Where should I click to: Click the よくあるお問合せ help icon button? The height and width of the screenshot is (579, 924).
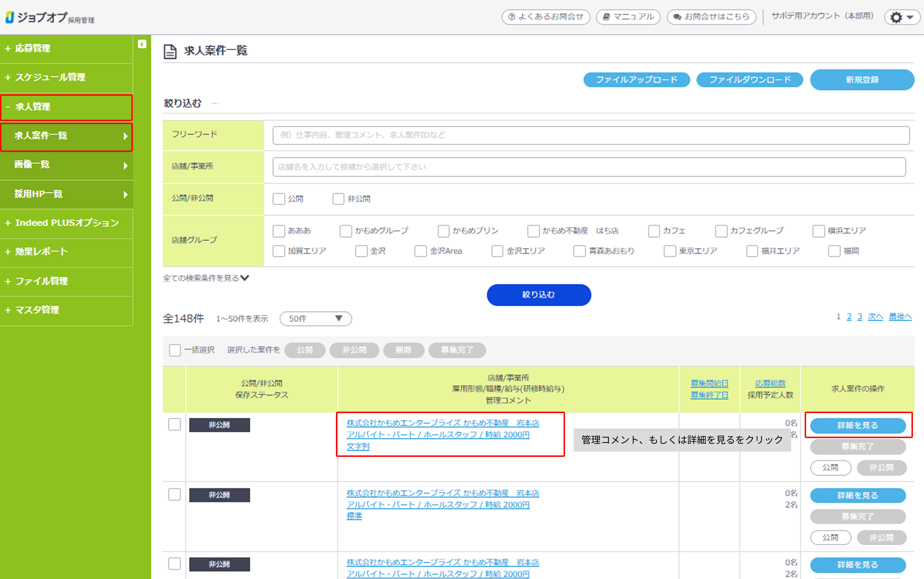pyautogui.click(x=546, y=17)
